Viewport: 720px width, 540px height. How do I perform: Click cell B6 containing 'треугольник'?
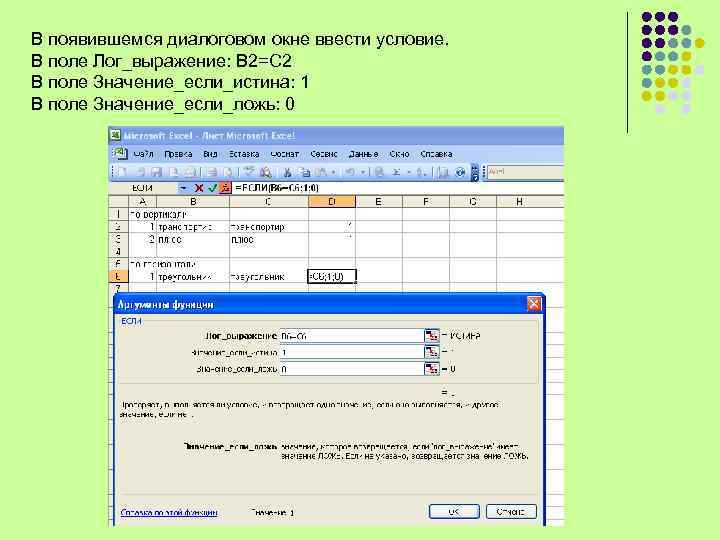[x=193, y=276]
